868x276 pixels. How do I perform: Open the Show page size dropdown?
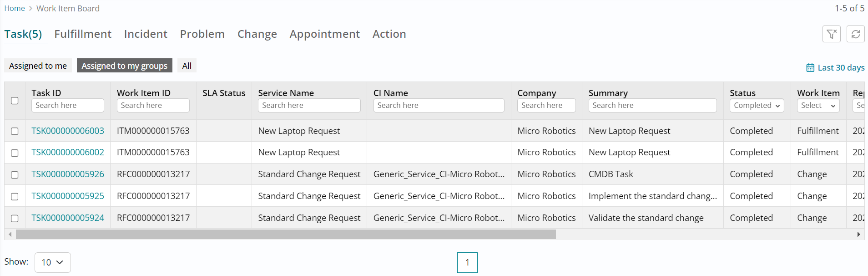click(52, 262)
